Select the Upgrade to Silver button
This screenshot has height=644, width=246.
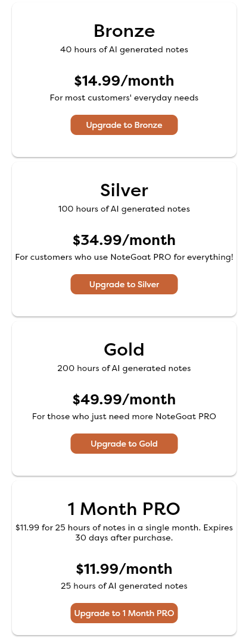point(124,284)
